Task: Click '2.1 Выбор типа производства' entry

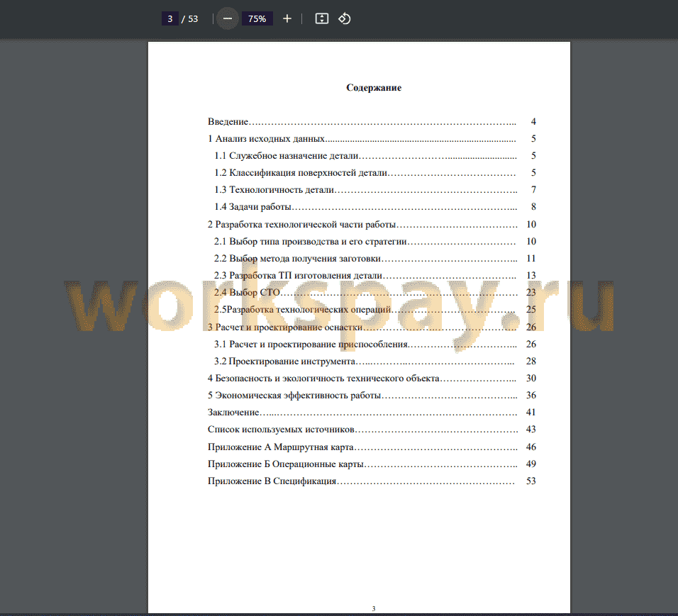Action: pos(375,241)
